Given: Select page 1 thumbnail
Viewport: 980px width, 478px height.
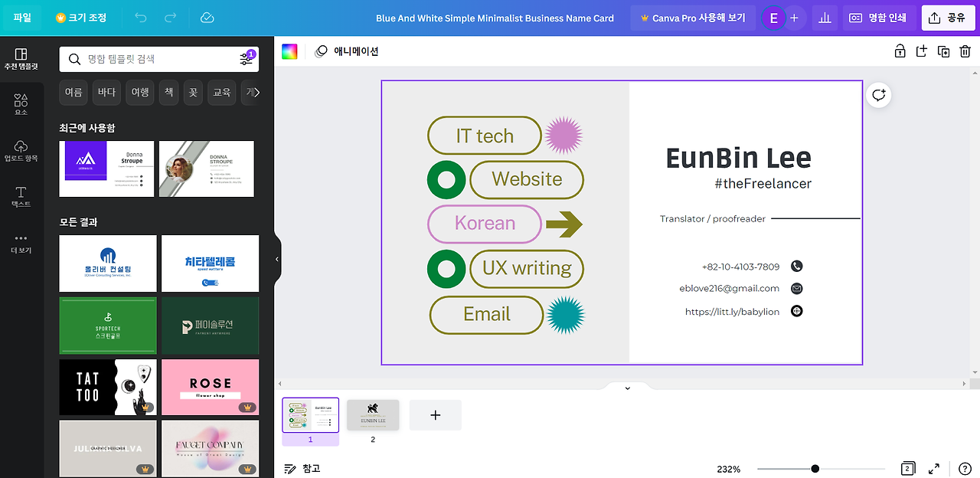Looking at the screenshot, I should 311,415.
